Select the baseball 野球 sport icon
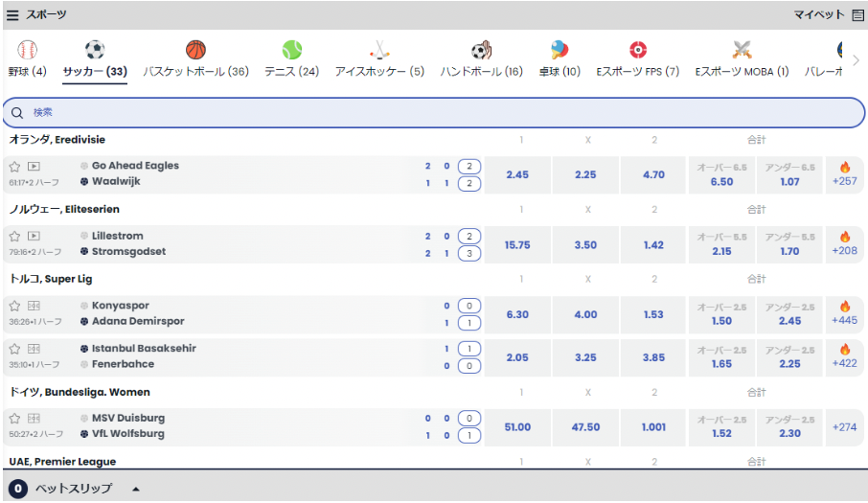The height and width of the screenshot is (503, 868). click(27, 50)
